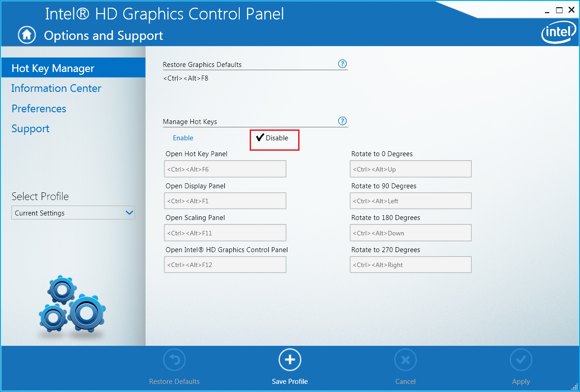Click the Rotate to 90 Degrees field
The height and width of the screenshot is (392, 580).
pos(411,201)
